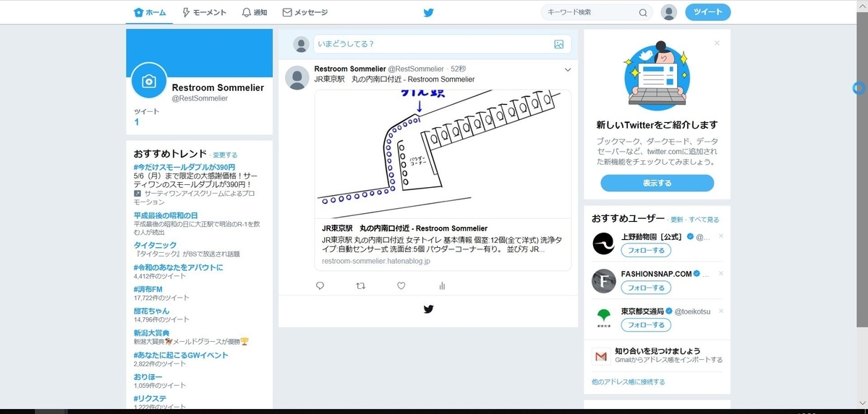Click the add image icon in compose box
Viewport: 868px width, 414px height.
tap(558, 44)
